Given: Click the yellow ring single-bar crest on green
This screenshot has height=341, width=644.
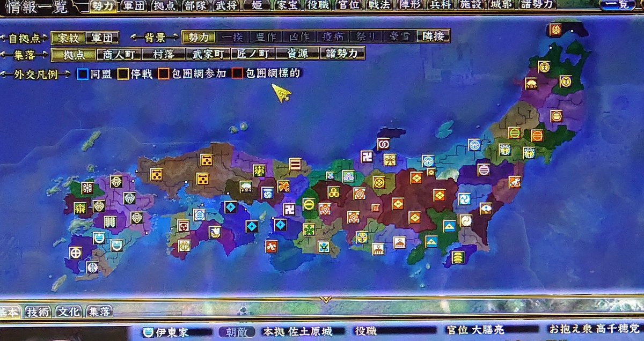Looking at the screenshot, I should tap(309, 204).
